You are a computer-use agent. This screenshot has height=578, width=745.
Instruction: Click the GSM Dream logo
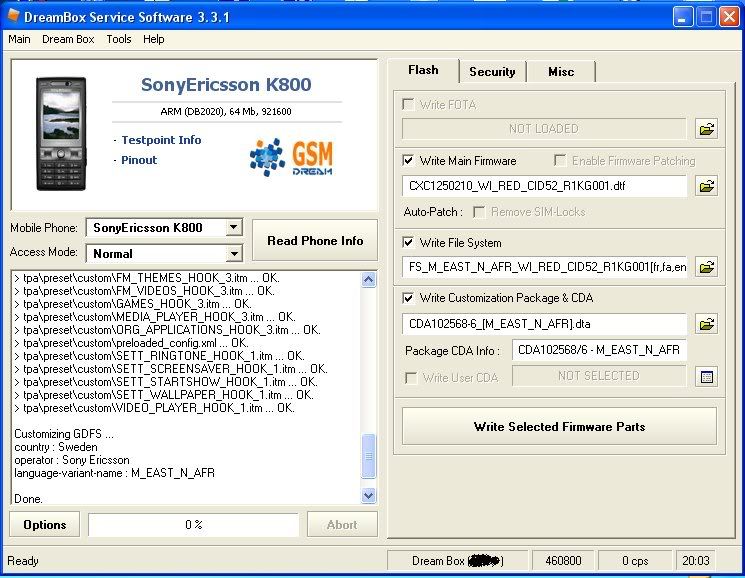(x=291, y=157)
